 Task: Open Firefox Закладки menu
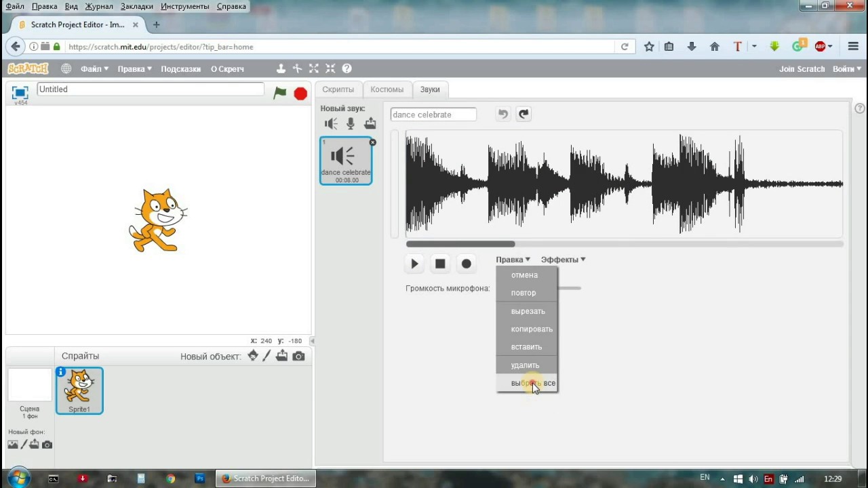coord(137,6)
